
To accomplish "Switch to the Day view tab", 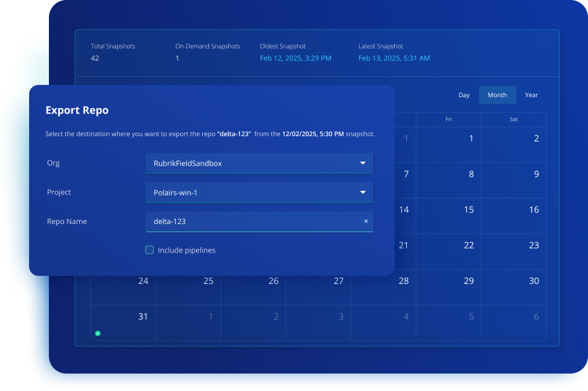I will click(x=464, y=95).
